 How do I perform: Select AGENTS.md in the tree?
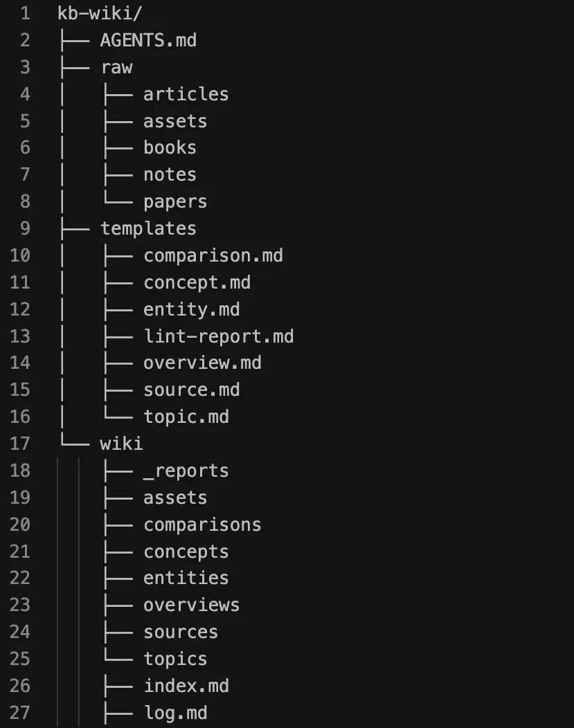(148, 40)
